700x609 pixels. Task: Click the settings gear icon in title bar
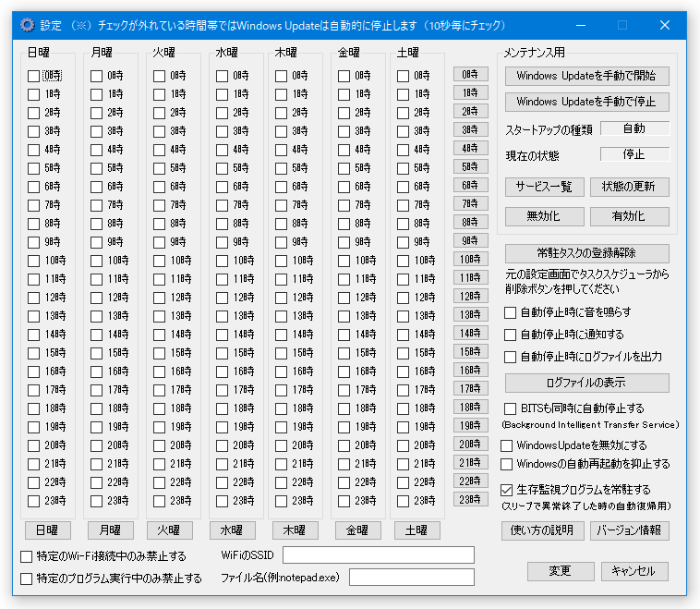pos(27,25)
